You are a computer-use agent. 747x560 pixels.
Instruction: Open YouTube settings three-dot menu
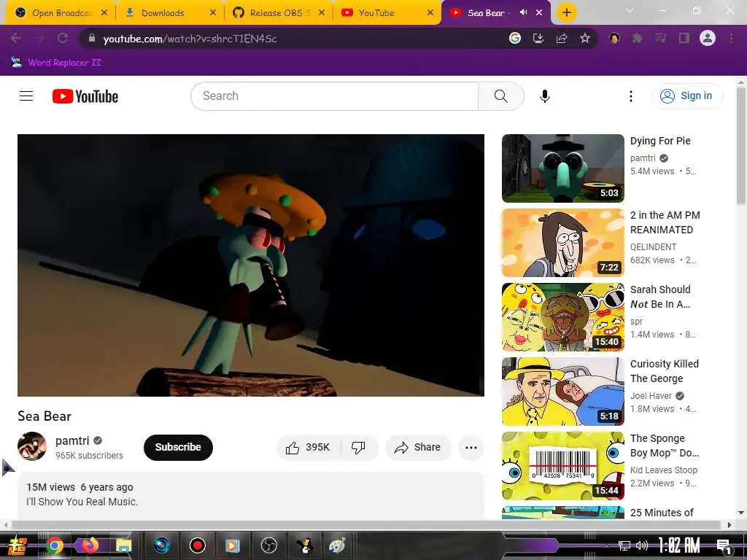(x=631, y=96)
